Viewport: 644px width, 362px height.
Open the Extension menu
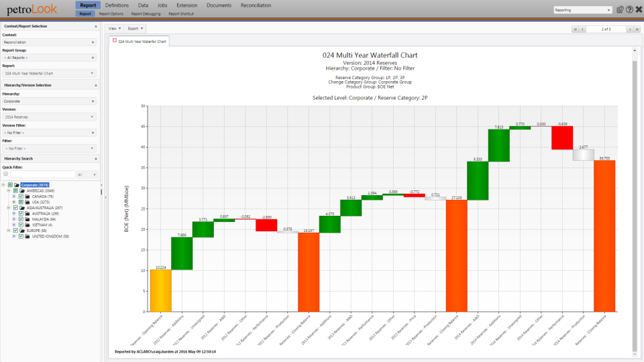coord(187,5)
